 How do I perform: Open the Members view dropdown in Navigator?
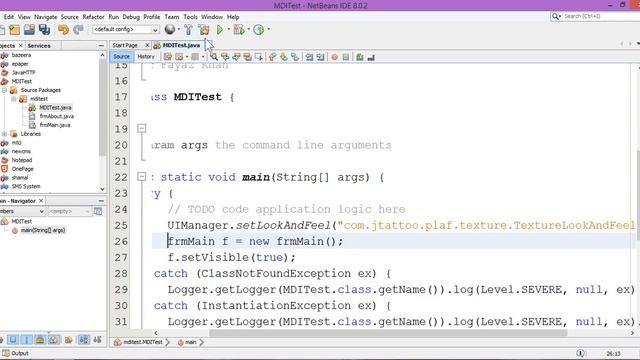22,211
